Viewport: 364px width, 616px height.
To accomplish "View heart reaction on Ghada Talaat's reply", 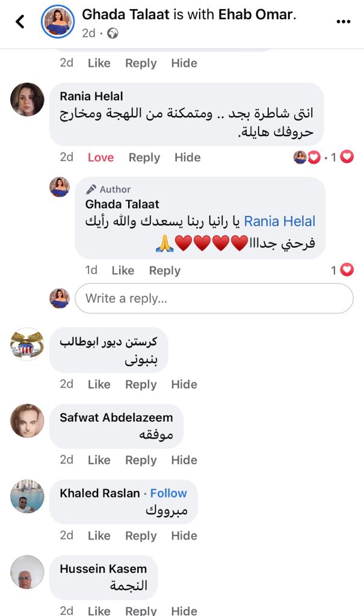I will pos(342,271).
